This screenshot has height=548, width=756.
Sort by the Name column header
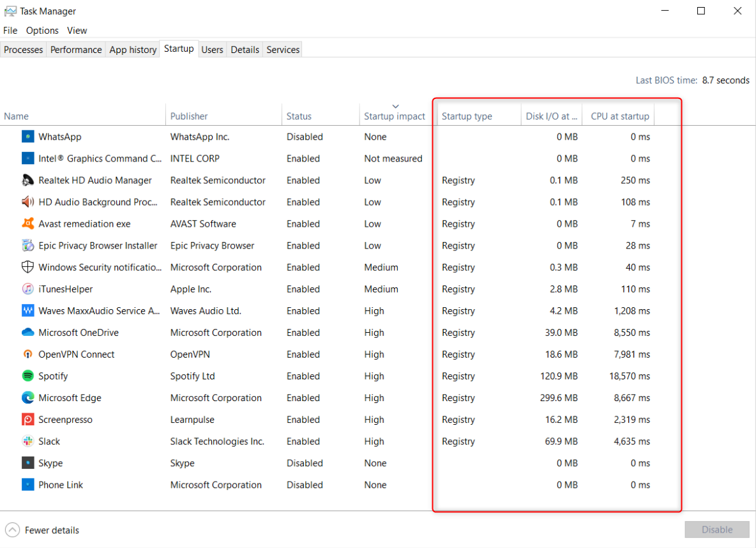[x=83, y=116]
